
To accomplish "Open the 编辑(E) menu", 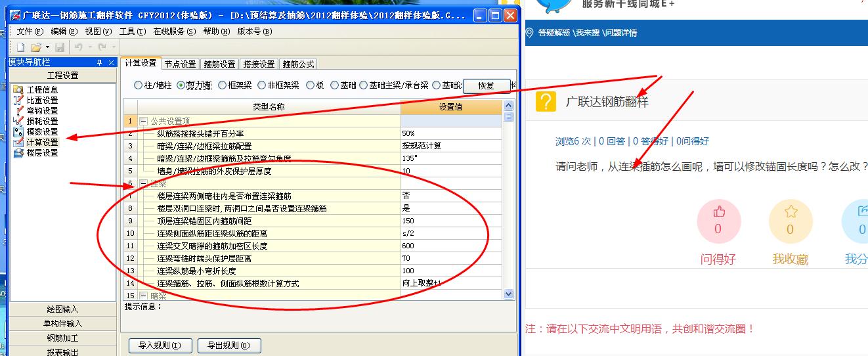I will [64, 32].
